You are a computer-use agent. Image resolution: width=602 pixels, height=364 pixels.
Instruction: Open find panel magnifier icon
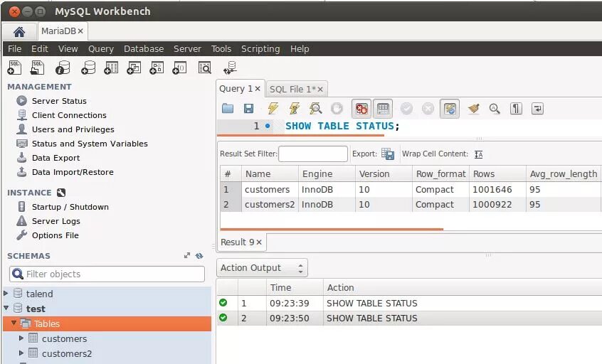tap(495, 109)
